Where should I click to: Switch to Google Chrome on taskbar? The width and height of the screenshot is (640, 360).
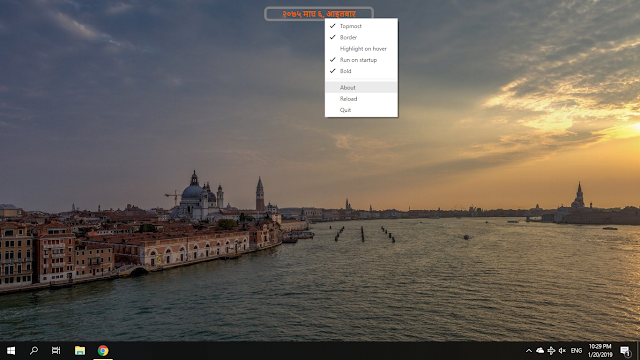point(103,351)
